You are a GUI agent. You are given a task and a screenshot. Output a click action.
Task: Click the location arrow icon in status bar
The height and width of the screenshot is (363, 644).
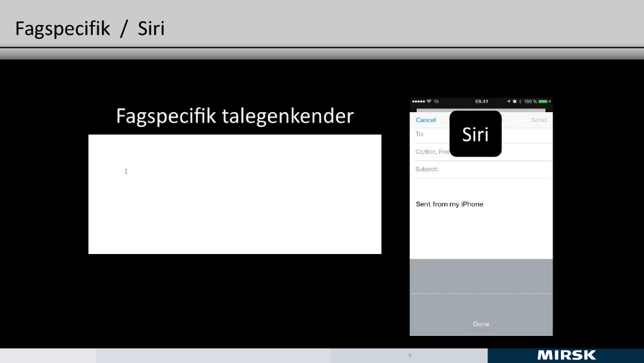click(x=509, y=101)
